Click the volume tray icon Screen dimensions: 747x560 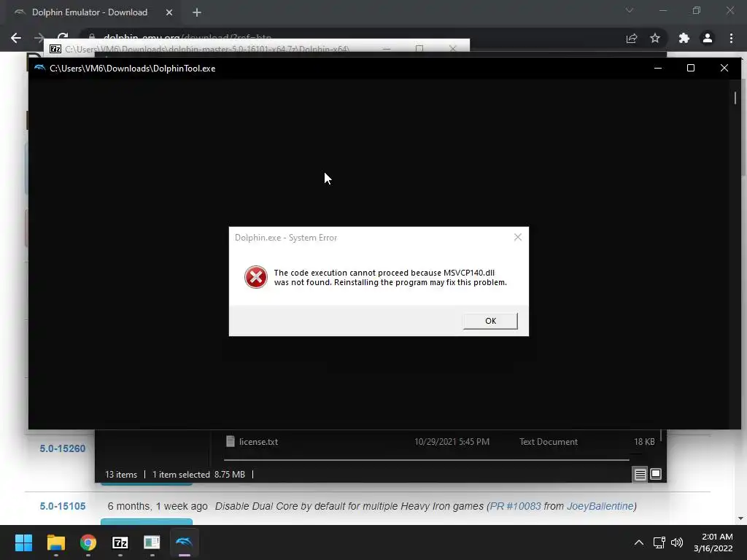[x=676, y=542]
